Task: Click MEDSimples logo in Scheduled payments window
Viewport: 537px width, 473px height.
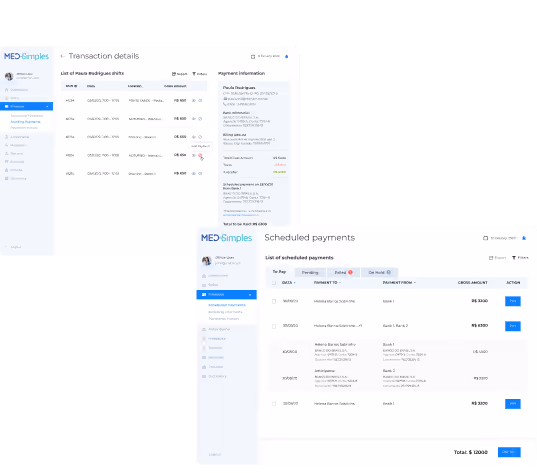Action: tap(226, 238)
